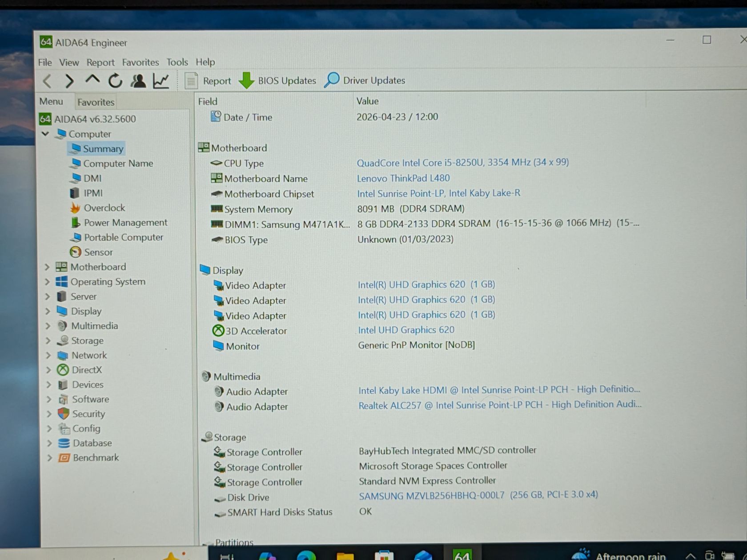
Task: Select the DirectX tree item
Action: pos(80,370)
